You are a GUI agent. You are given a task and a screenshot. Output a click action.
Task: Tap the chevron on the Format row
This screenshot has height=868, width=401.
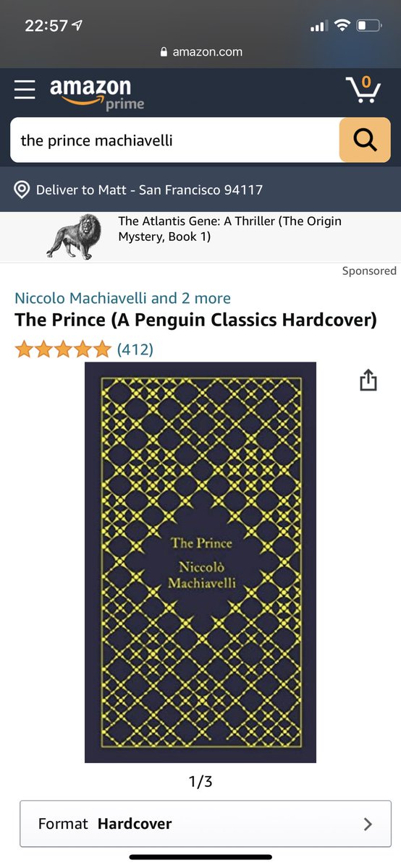(368, 823)
